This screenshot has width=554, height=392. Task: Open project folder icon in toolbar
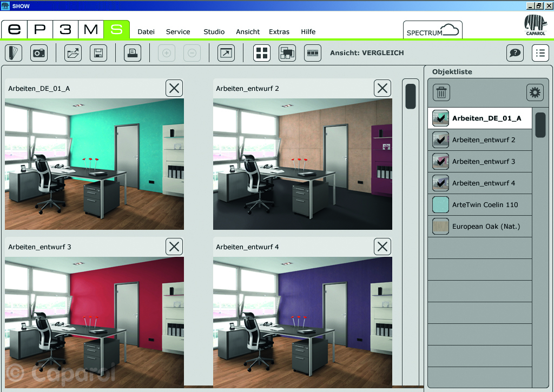(72, 53)
